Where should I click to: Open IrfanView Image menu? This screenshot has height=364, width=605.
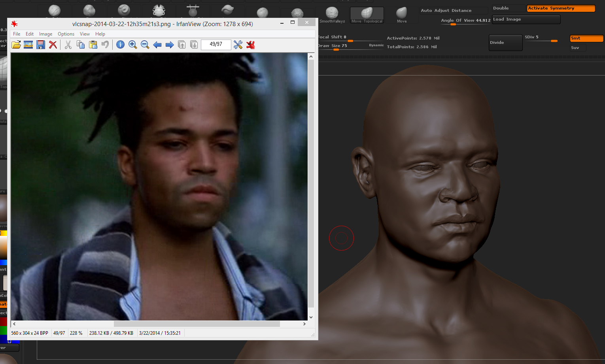[x=45, y=34]
